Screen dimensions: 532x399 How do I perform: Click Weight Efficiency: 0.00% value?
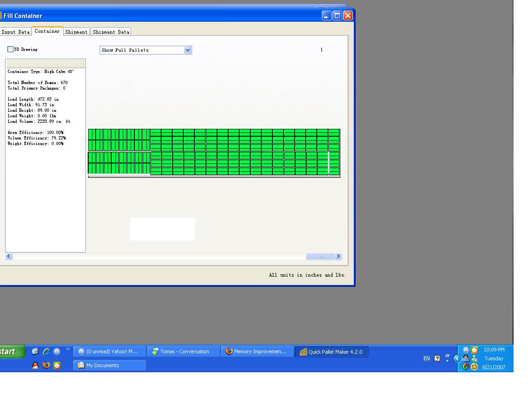point(36,144)
